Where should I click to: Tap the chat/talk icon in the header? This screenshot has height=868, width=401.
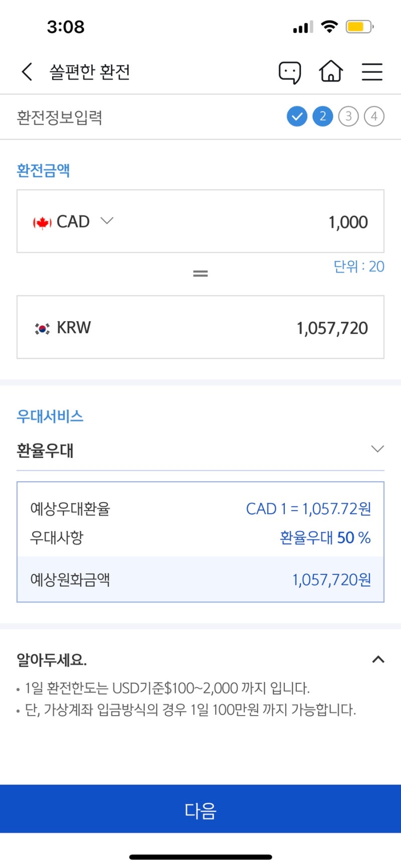290,72
